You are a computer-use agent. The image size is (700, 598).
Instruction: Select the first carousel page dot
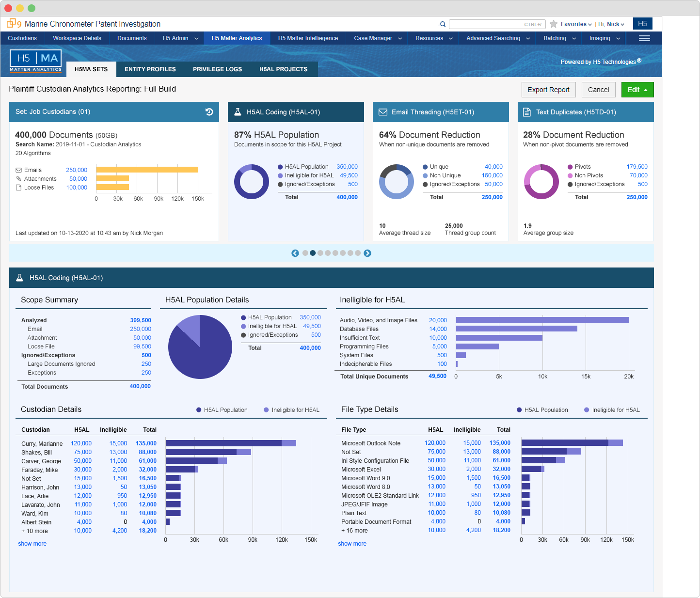305,253
